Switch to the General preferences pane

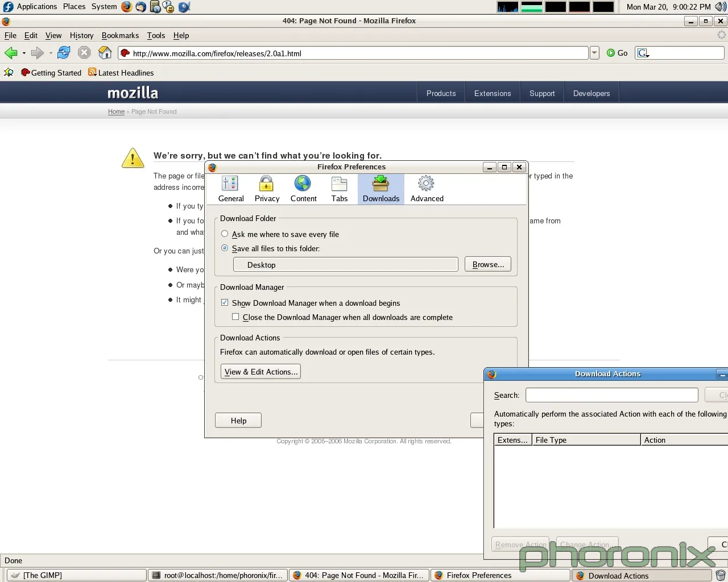point(231,189)
